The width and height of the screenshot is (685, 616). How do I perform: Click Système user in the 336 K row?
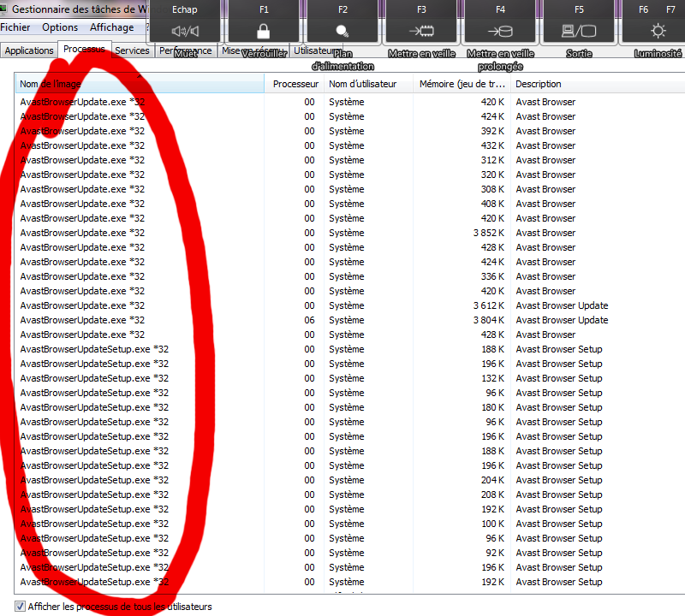click(x=347, y=276)
